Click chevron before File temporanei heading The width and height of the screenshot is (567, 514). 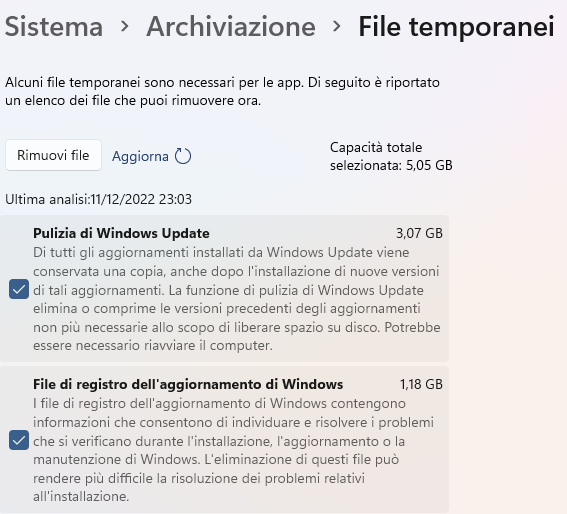[x=337, y=26]
